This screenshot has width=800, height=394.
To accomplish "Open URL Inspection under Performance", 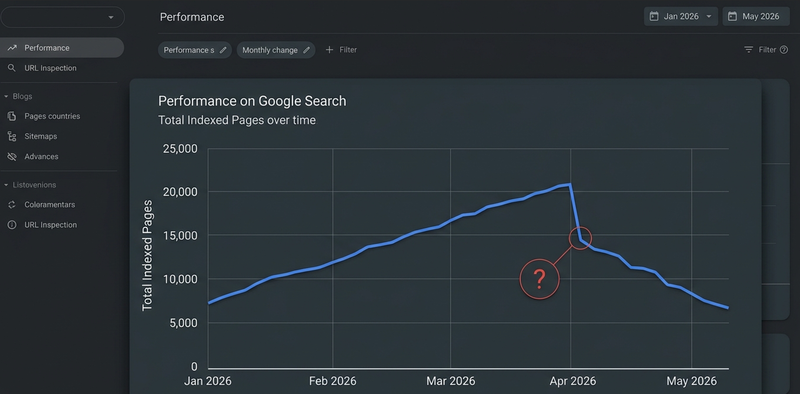I will point(51,68).
